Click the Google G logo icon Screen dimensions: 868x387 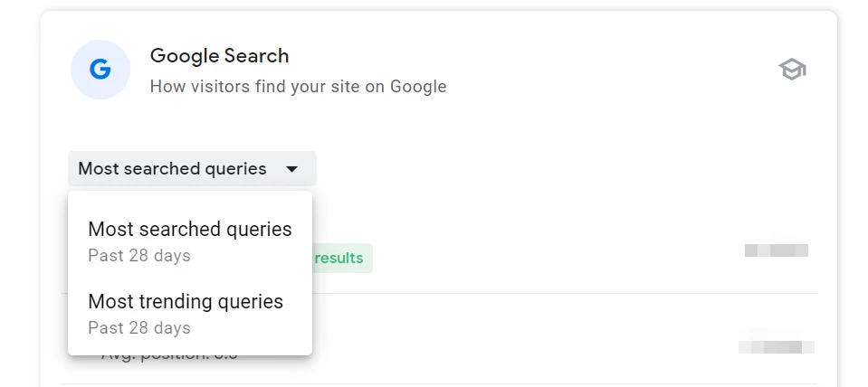pos(100,70)
